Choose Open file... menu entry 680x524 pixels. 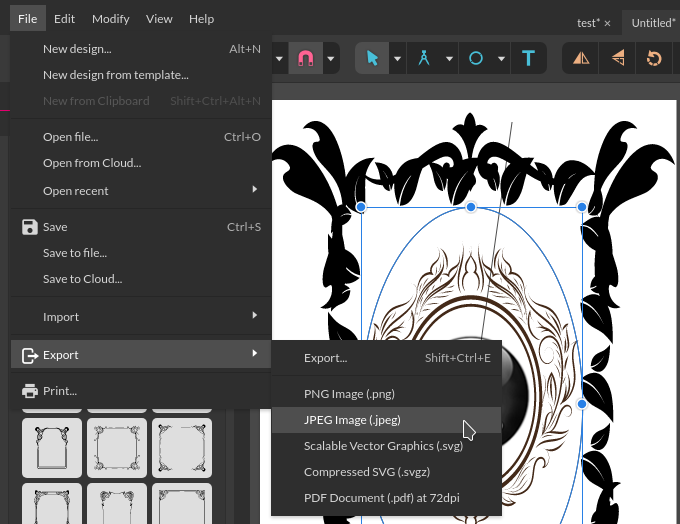coord(141,137)
